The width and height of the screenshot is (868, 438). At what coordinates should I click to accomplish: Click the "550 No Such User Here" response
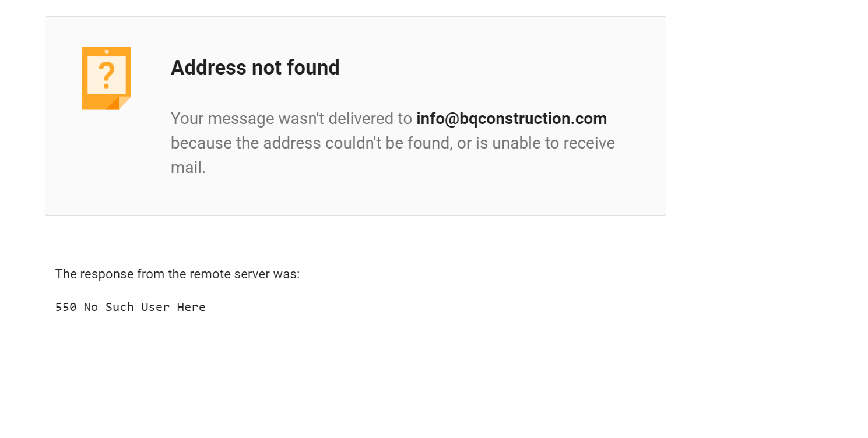point(131,307)
